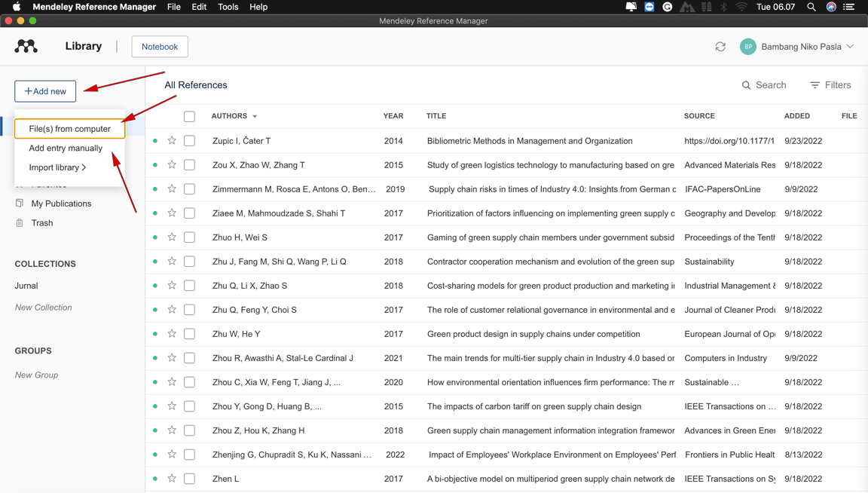Viewport: 868px width, 493px height.
Task: Open search via magnifier icon
Action: [746, 85]
